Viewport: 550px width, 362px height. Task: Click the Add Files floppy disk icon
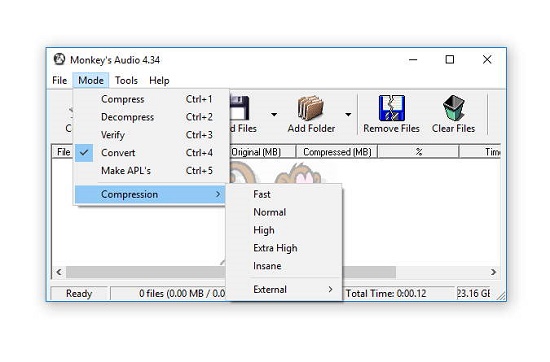[240, 108]
